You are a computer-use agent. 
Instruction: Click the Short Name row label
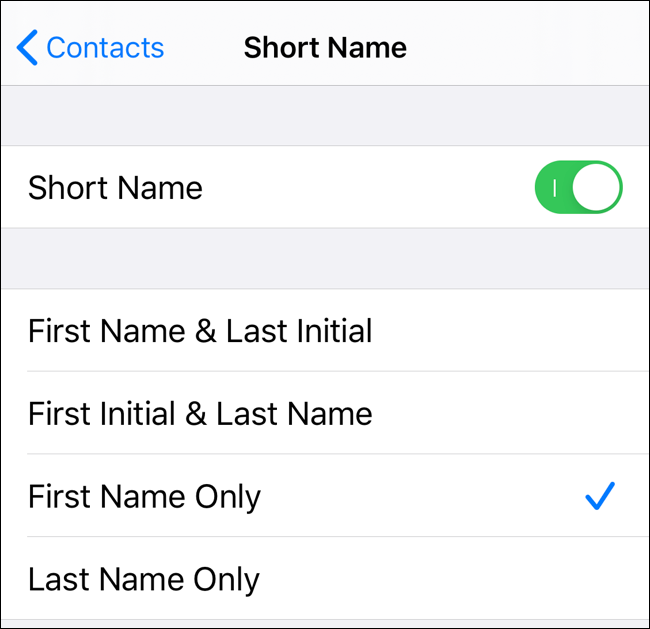click(x=115, y=188)
